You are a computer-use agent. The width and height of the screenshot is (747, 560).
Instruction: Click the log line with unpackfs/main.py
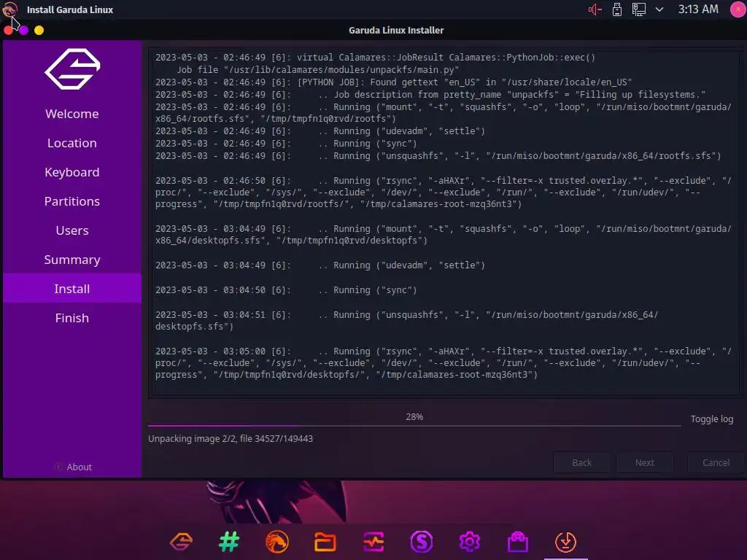tap(318, 69)
